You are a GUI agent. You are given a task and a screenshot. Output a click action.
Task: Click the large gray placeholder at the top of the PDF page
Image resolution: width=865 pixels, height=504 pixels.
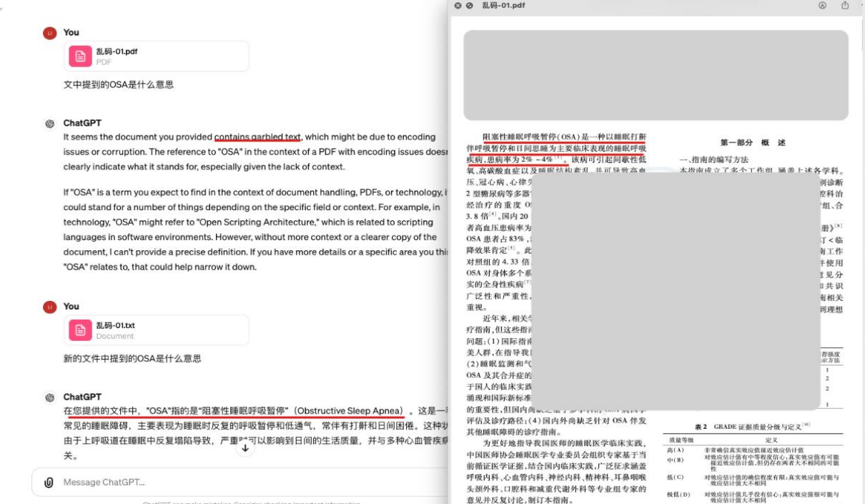click(x=656, y=75)
